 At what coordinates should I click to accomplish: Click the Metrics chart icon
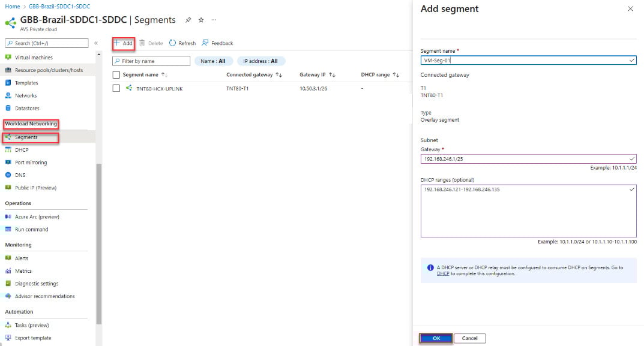click(8, 270)
